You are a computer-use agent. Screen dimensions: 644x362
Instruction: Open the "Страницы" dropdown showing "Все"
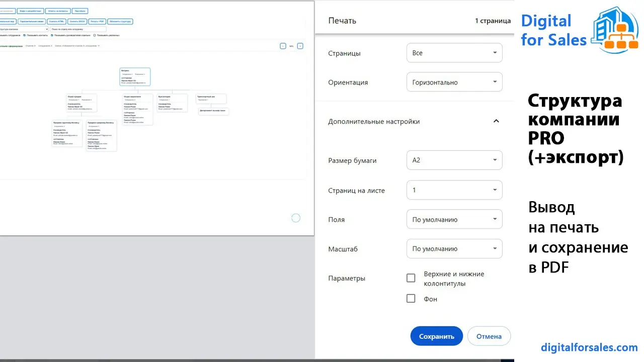pyautogui.click(x=454, y=52)
